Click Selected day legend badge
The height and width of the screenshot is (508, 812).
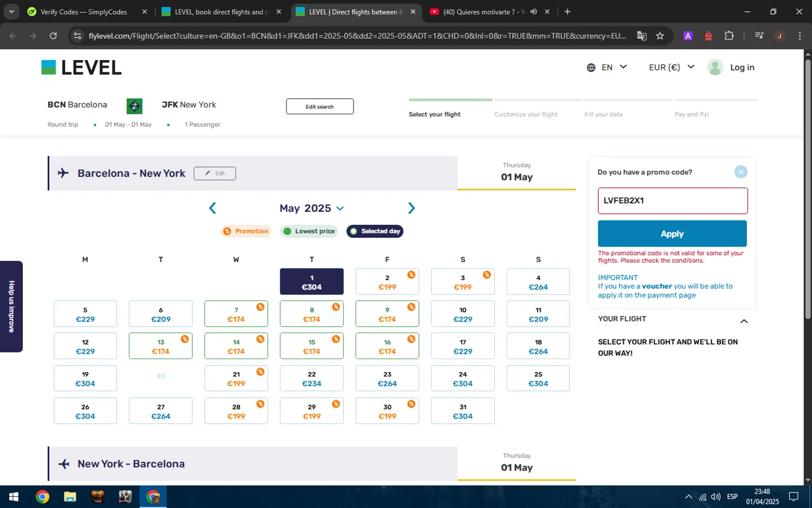(375, 231)
